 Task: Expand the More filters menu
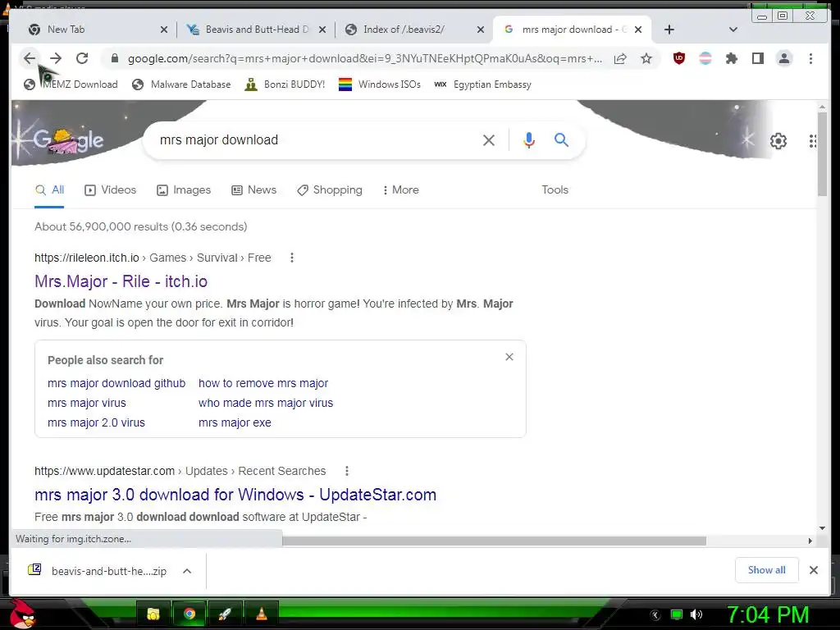click(400, 190)
